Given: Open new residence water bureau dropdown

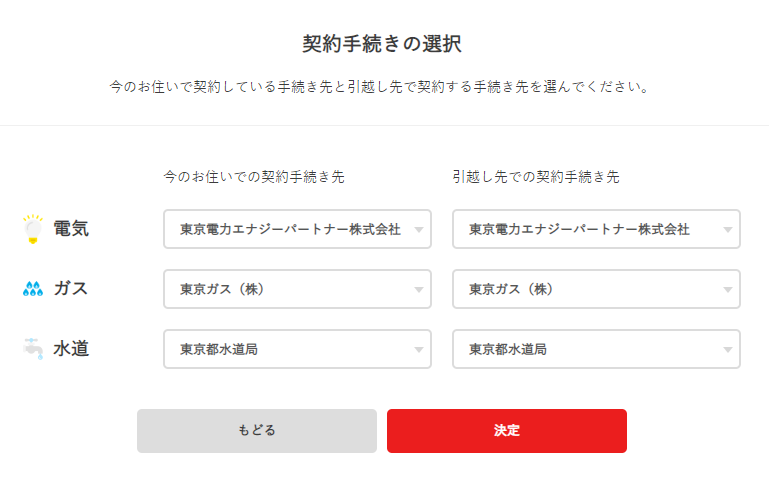Looking at the screenshot, I should [x=596, y=349].
